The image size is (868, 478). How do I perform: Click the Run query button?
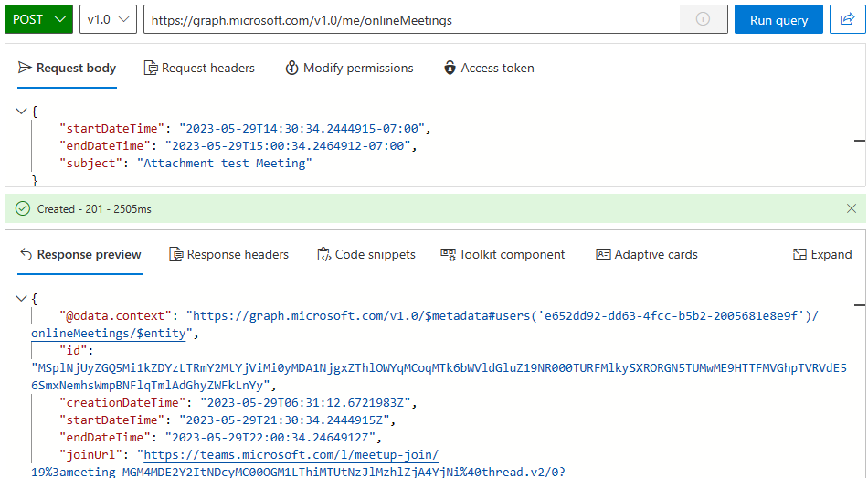[x=778, y=19]
